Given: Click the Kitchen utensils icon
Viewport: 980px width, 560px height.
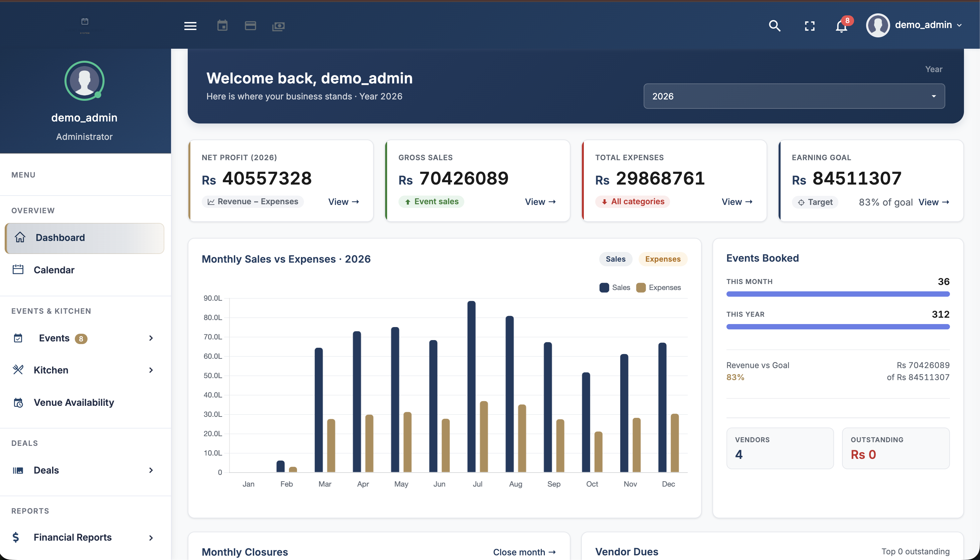Looking at the screenshot, I should pos(18,370).
